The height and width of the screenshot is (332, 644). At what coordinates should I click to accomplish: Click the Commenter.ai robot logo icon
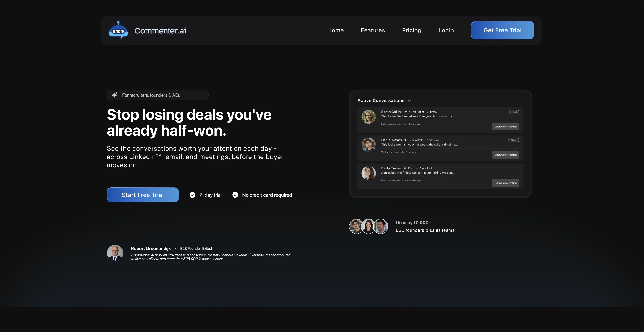click(118, 30)
